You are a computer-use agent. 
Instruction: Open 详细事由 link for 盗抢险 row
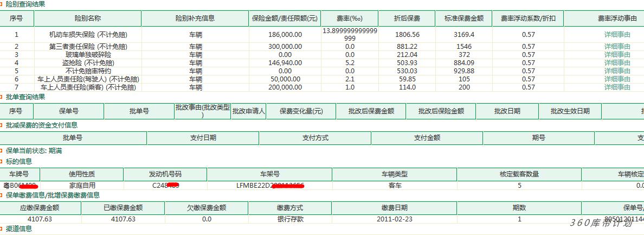click(617, 63)
